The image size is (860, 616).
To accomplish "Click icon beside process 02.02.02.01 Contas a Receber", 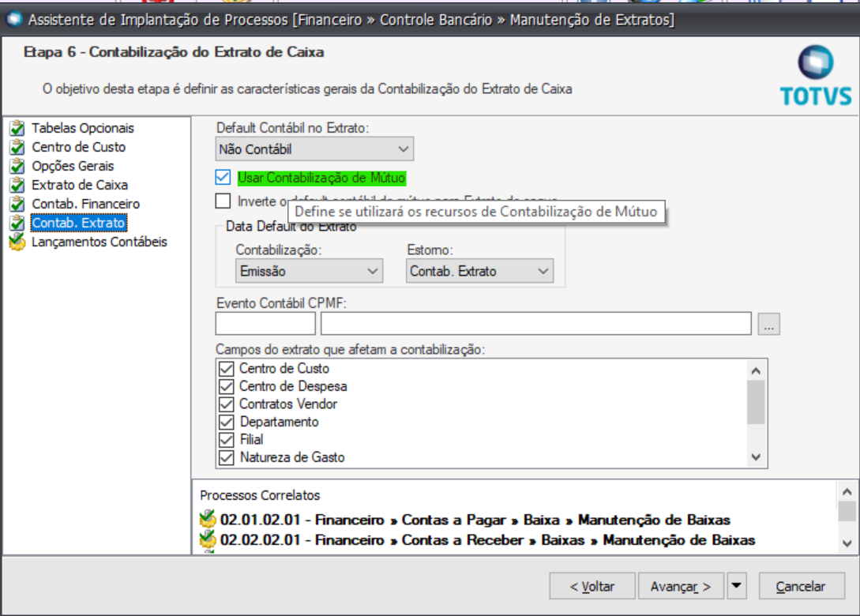I will [208, 539].
